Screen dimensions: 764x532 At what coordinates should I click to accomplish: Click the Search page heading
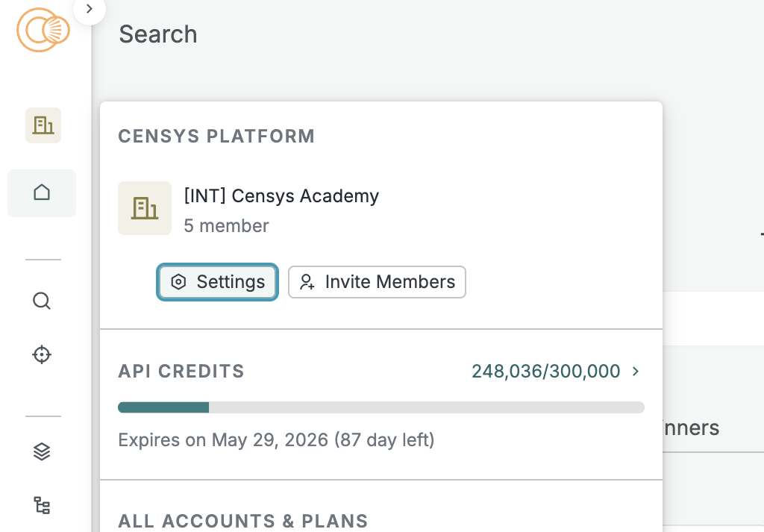click(x=158, y=34)
